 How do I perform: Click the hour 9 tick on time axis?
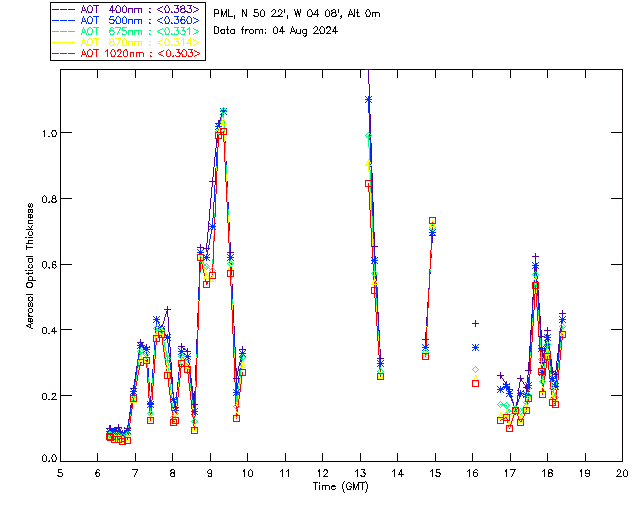tap(210, 471)
